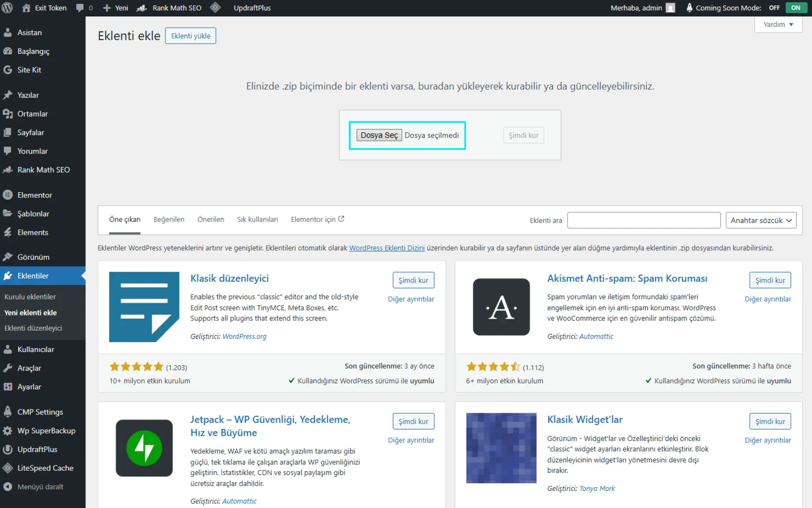This screenshot has width=812, height=508.
Task: Open UpdraftPlus in the admin bar
Action: coord(252,8)
